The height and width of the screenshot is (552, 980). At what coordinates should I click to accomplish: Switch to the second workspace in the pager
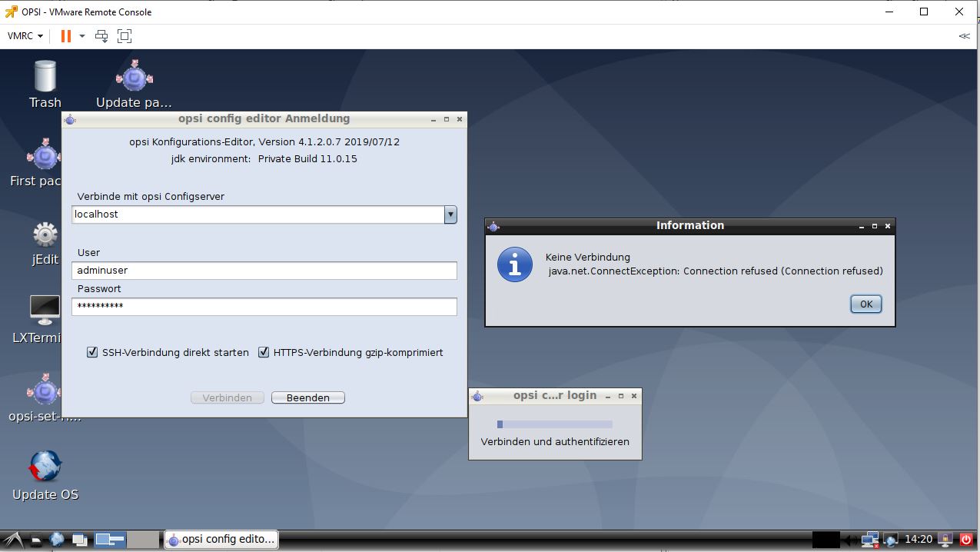point(142,540)
